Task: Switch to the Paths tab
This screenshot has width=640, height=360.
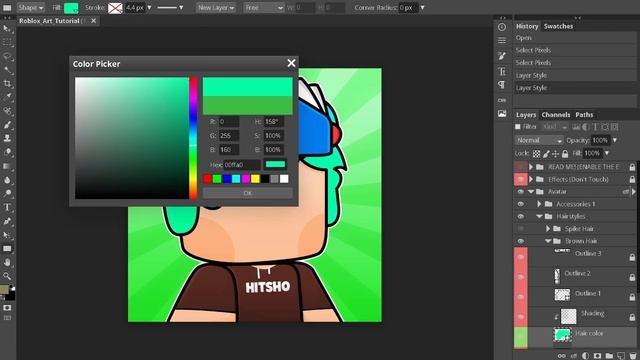Action: (584, 115)
